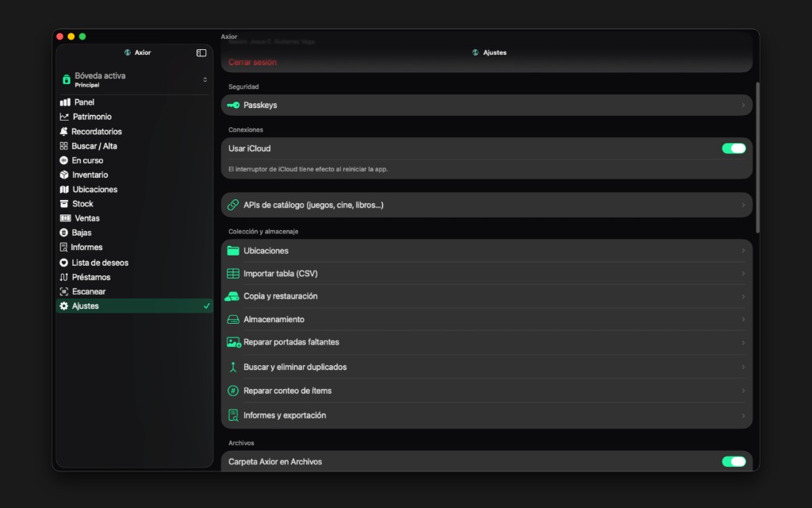Click the Inventario box icon
The image size is (812, 508).
[64, 175]
